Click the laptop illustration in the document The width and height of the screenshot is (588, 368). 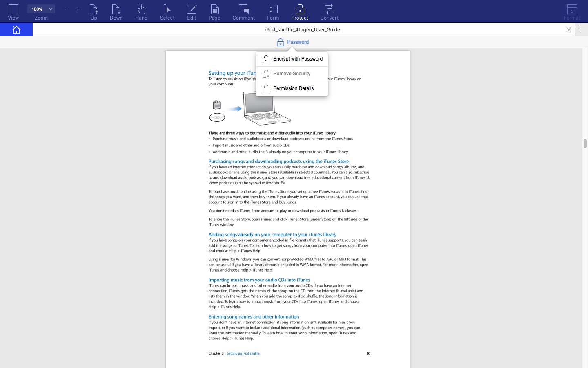[267, 108]
